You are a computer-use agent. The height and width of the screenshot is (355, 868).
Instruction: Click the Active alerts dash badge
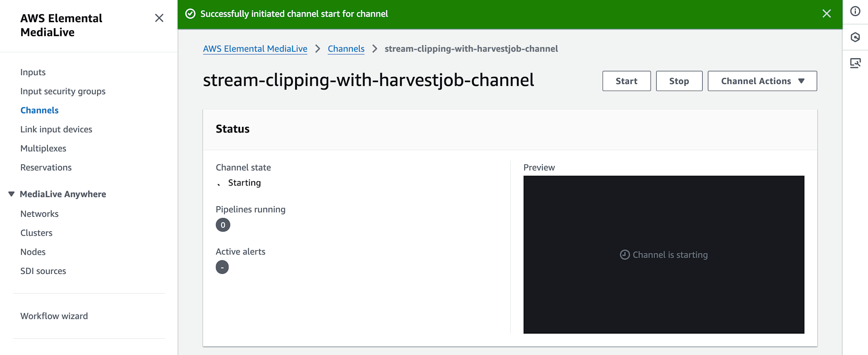click(x=222, y=267)
